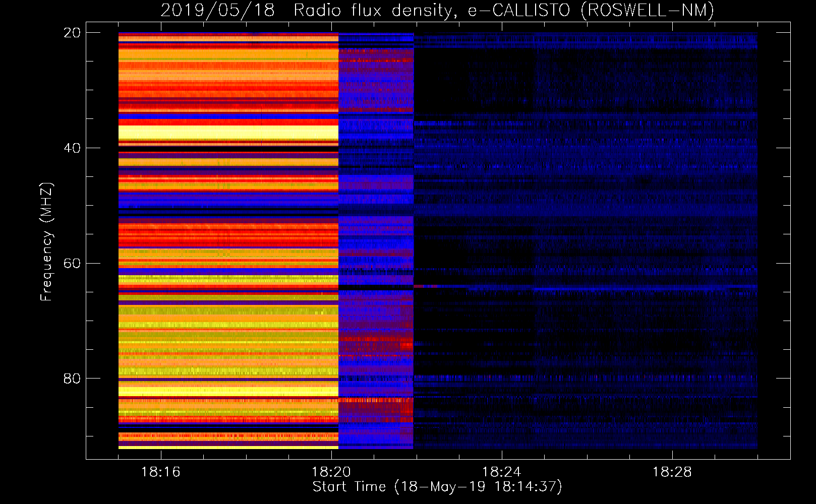The image size is (816, 504).
Task: Click the 80 frequency tick label
Action: coord(72,379)
